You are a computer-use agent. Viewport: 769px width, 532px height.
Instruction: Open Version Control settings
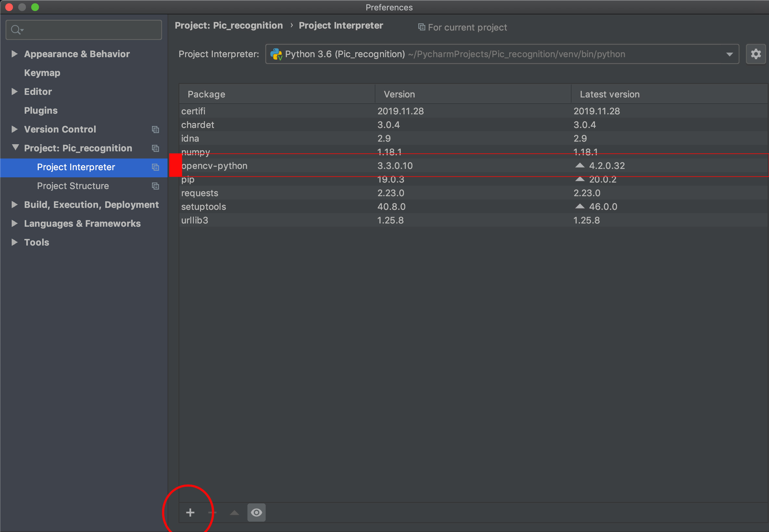(x=60, y=129)
